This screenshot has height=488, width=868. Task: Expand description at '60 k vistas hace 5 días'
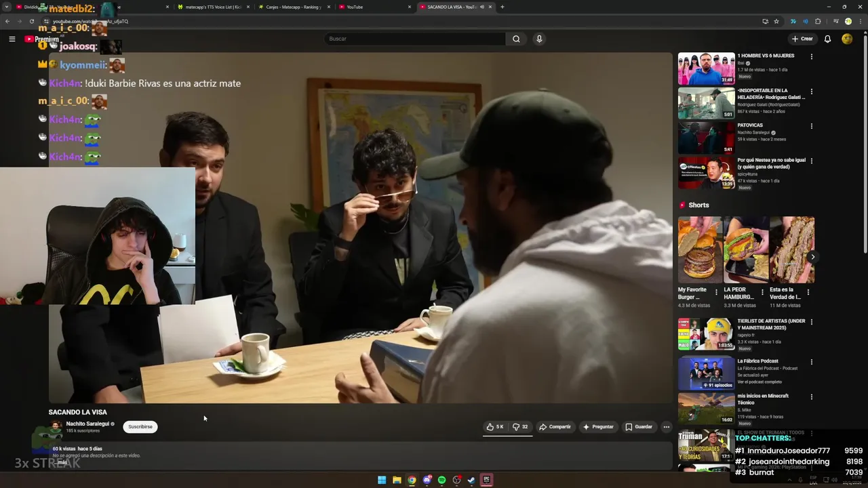point(77,449)
